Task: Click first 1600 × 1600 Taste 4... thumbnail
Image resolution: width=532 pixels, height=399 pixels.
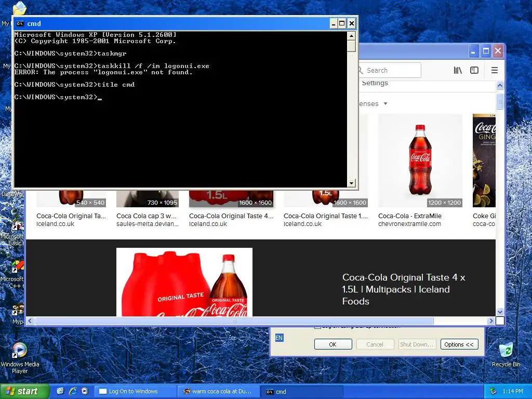Action: point(231,199)
